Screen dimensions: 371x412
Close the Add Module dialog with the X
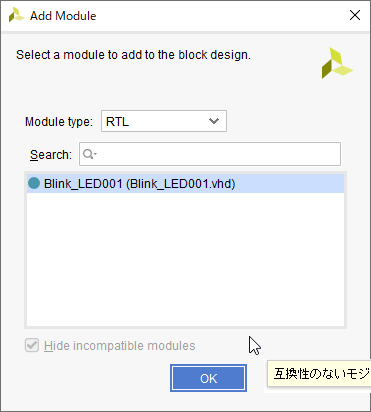click(x=355, y=15)
